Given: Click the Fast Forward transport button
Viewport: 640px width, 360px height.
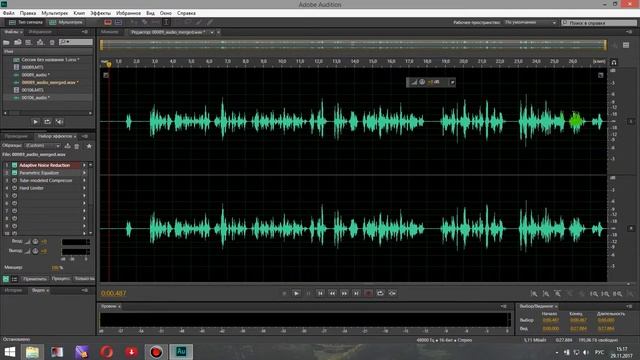Looking at the screenshot, I should click(x=344, y=293).
